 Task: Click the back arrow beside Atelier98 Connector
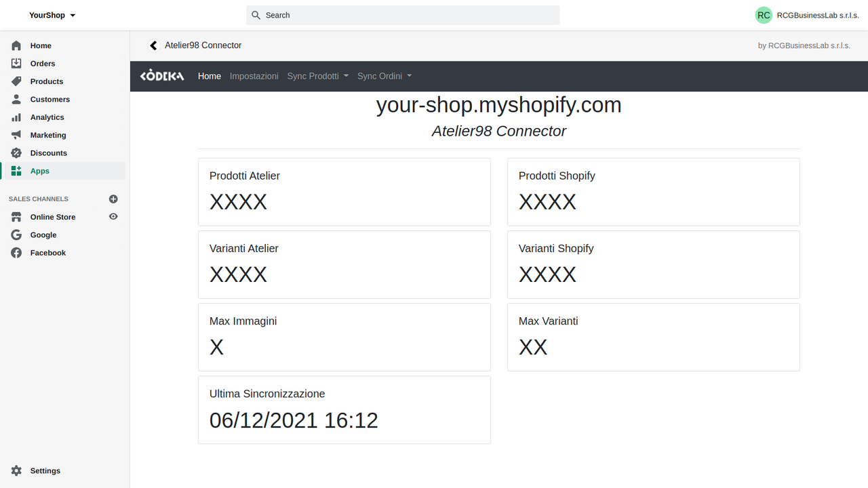[153, 45]
